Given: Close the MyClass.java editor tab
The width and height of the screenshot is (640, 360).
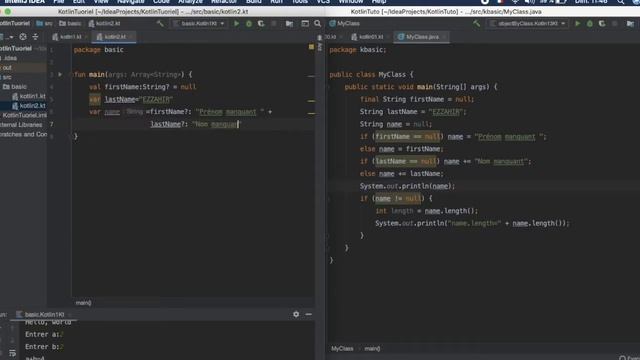Looking at the screenshot, I should coord(444,37).
